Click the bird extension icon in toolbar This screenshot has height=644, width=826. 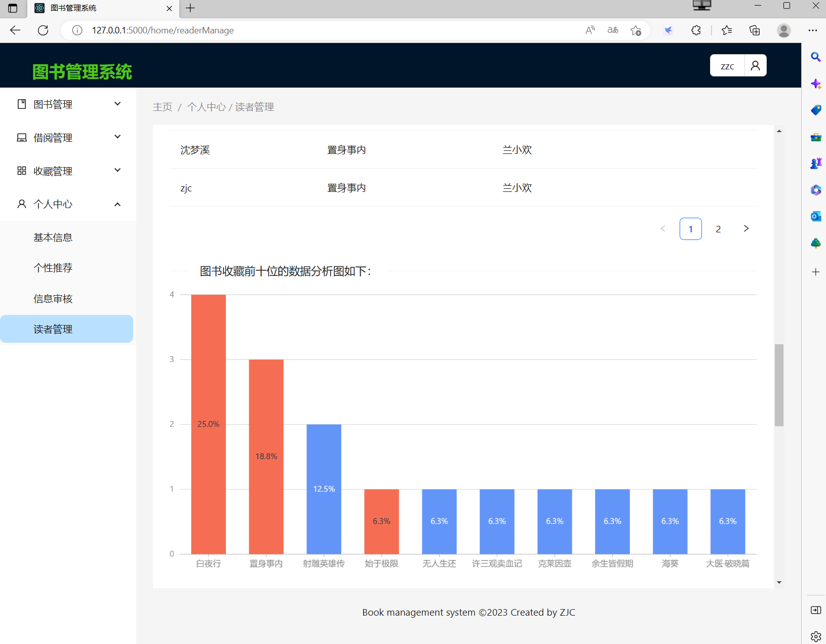668,30
